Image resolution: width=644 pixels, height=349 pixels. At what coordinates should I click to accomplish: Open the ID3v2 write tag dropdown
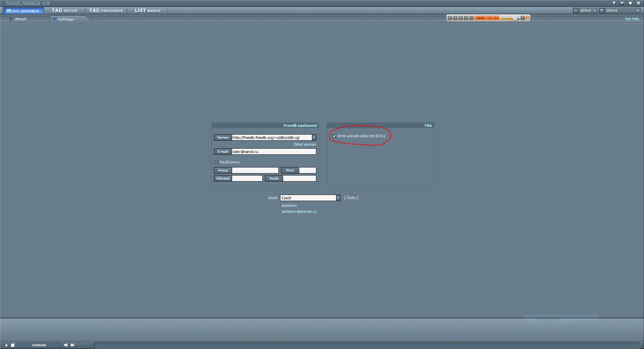pos(623,11)
